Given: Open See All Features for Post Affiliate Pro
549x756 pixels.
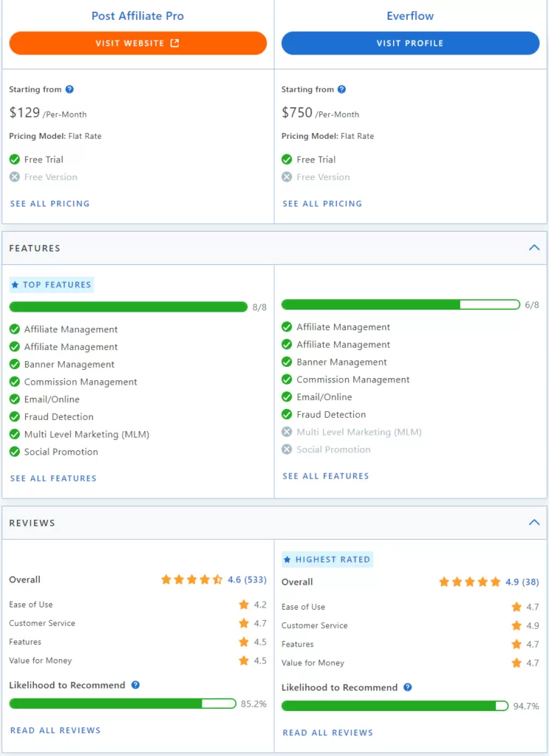Looking at the screenshot, I should point(53,478).
